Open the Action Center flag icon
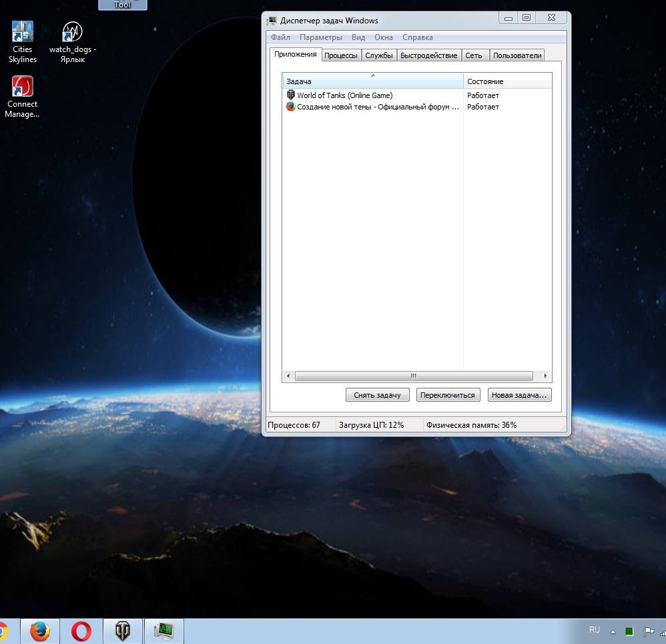 (x=648, y=631)
